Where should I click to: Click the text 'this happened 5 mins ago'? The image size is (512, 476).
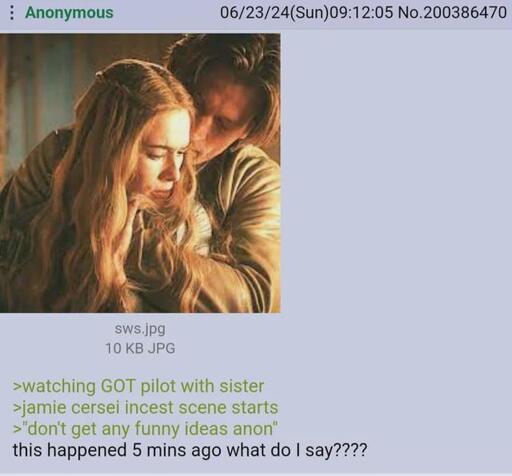click(x=117, y=450)
